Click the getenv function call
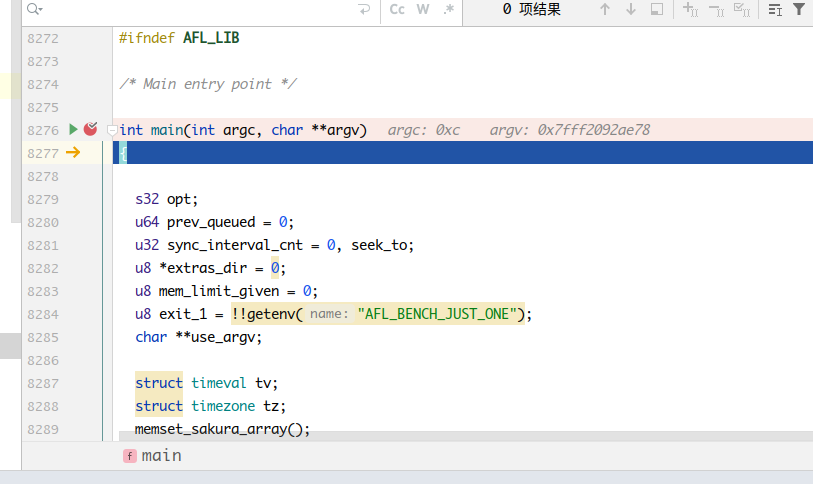Viewport: 813px width, 484px height. 271,314
